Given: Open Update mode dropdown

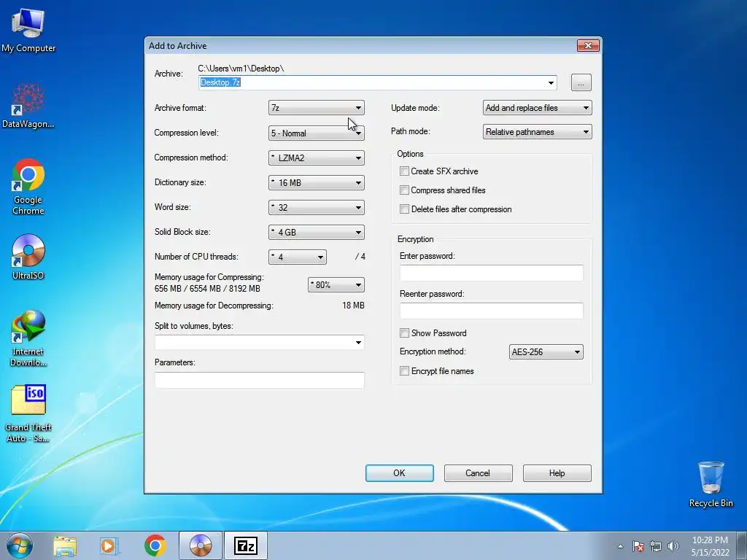Looking at the screenshot, I should pos(537,108).
